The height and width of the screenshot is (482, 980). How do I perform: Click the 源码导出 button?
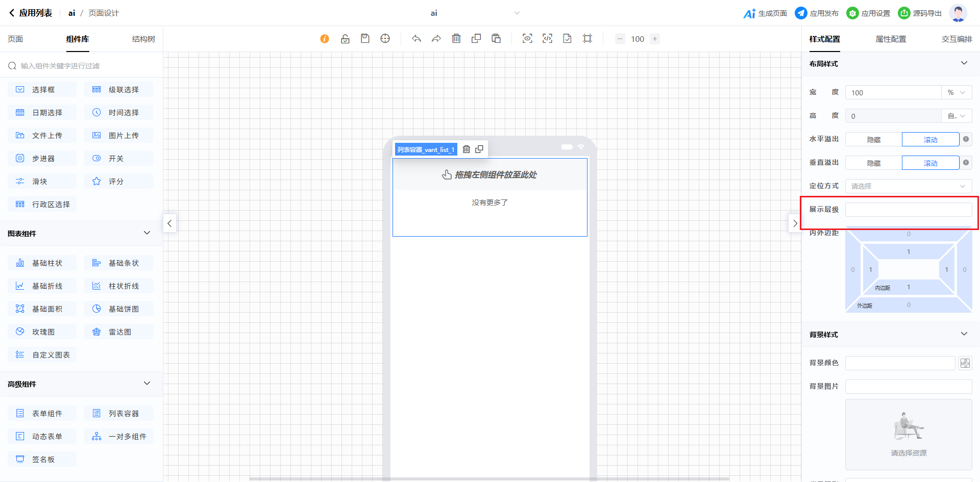(x=920, y=13)
